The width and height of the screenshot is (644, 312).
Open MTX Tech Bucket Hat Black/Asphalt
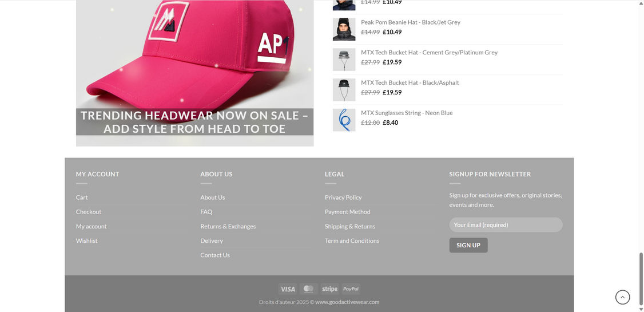[410, 82]
